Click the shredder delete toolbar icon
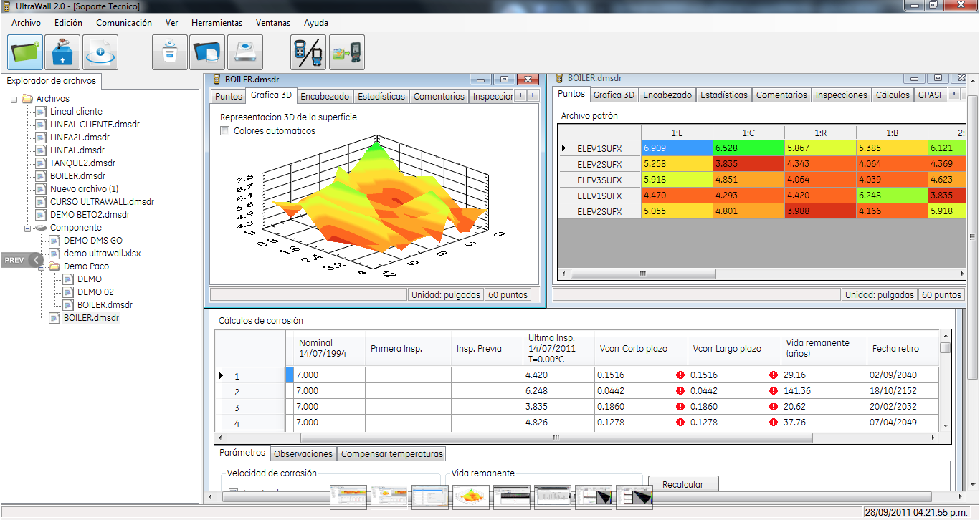The image size is (980, 520). pos(170,52)
